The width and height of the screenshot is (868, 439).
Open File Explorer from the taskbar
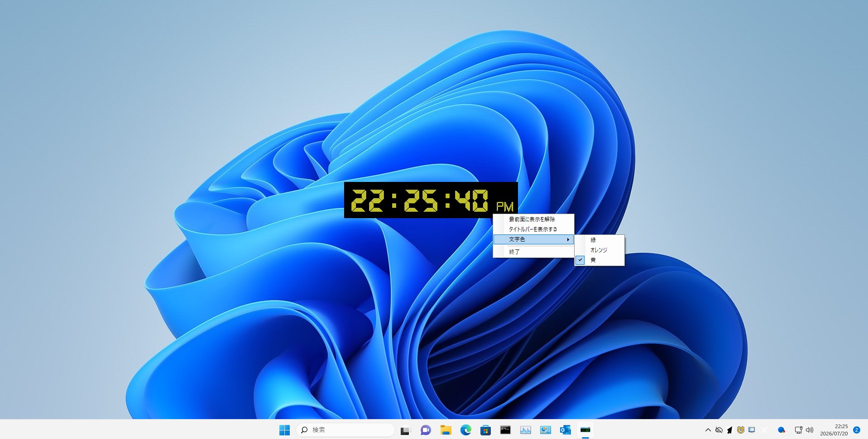[x=446, y=430]
